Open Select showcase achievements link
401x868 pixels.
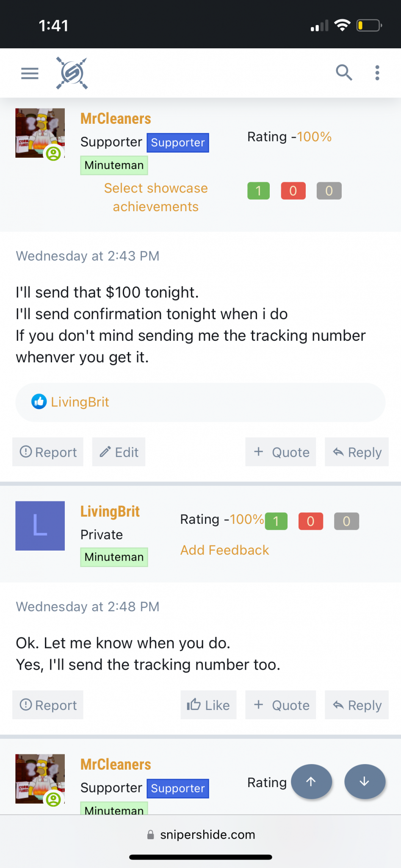coord(156,197)
